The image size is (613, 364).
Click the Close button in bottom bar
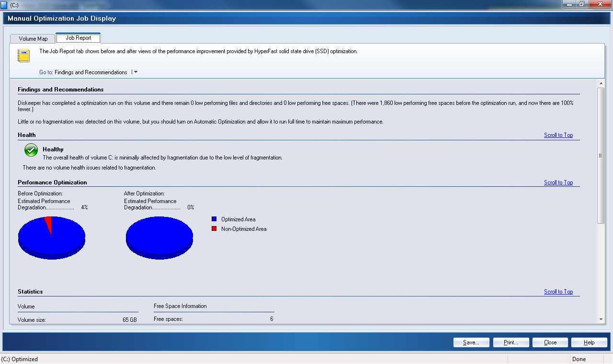(550, 342)
